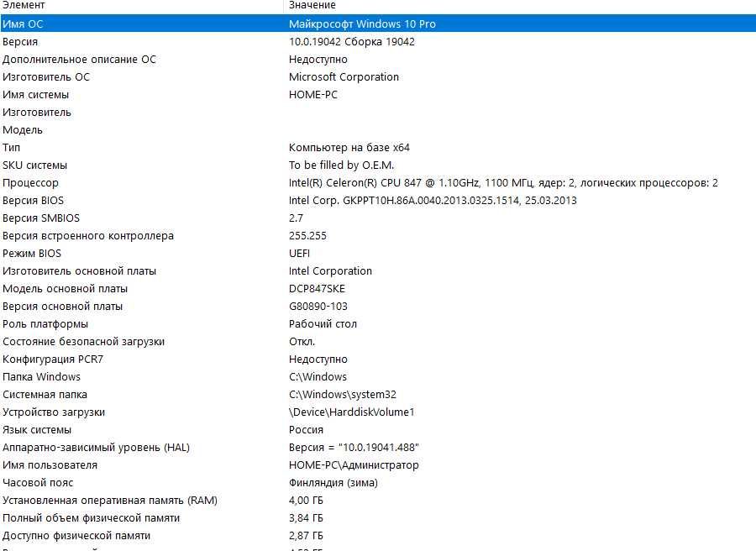Select the Режим BIOS row
The width and height of the screenshot is (756, 551).
pos(32,254)
